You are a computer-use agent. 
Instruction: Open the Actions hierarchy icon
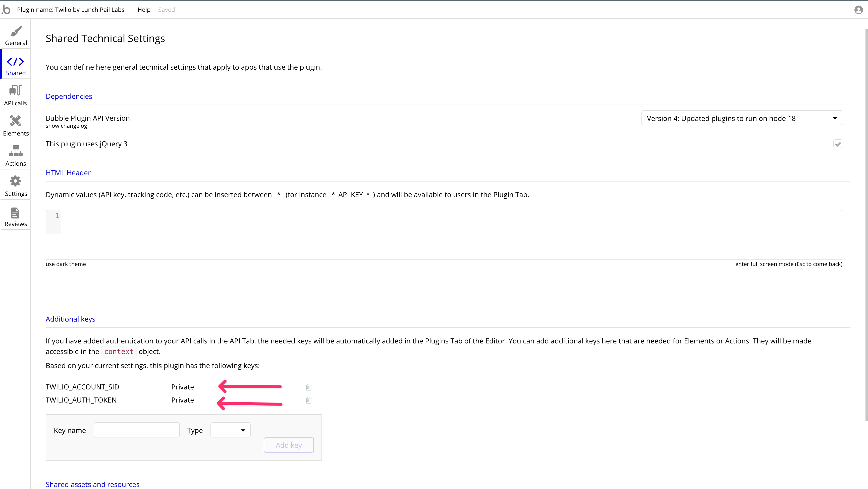point(16,156)
